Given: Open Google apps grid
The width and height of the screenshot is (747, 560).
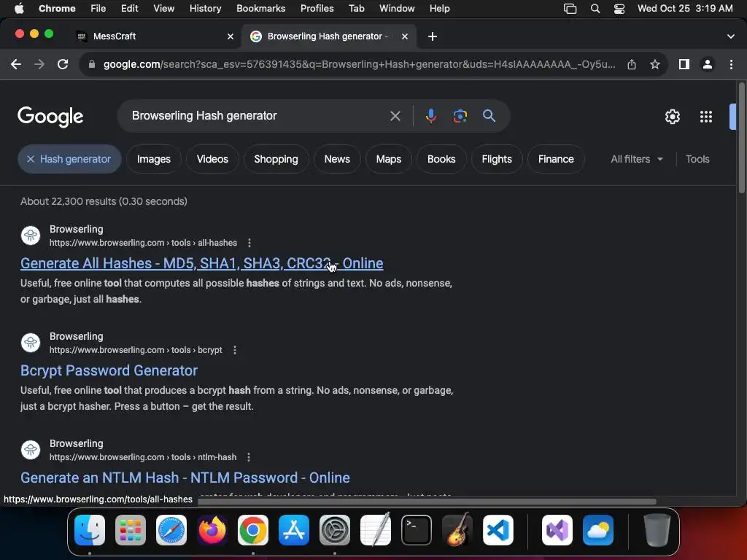Looking at the screenshot, I should click(x=706, y=117).
